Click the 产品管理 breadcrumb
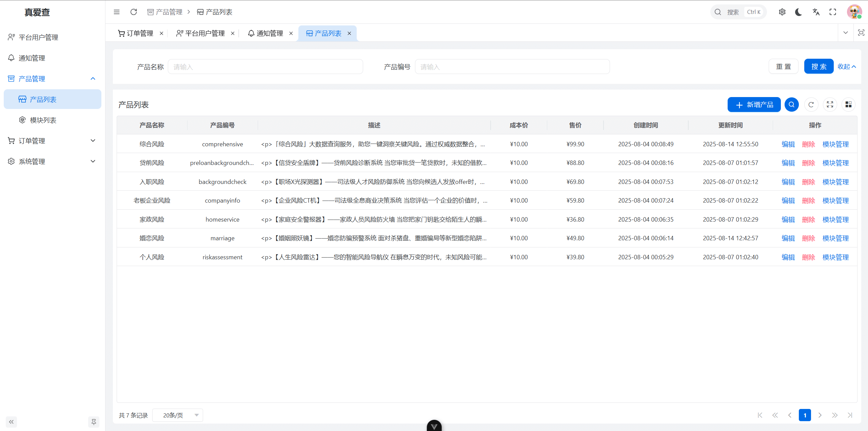Viewport: 868px width, 431px height. tap(165, 12)
